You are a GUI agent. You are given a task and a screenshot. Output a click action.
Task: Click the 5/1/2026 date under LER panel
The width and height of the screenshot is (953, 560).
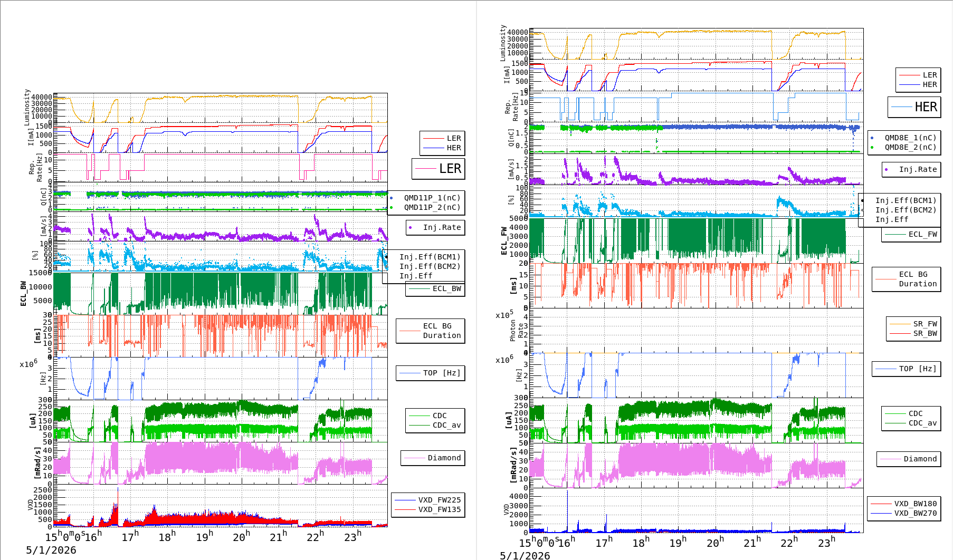click(51, 550)
